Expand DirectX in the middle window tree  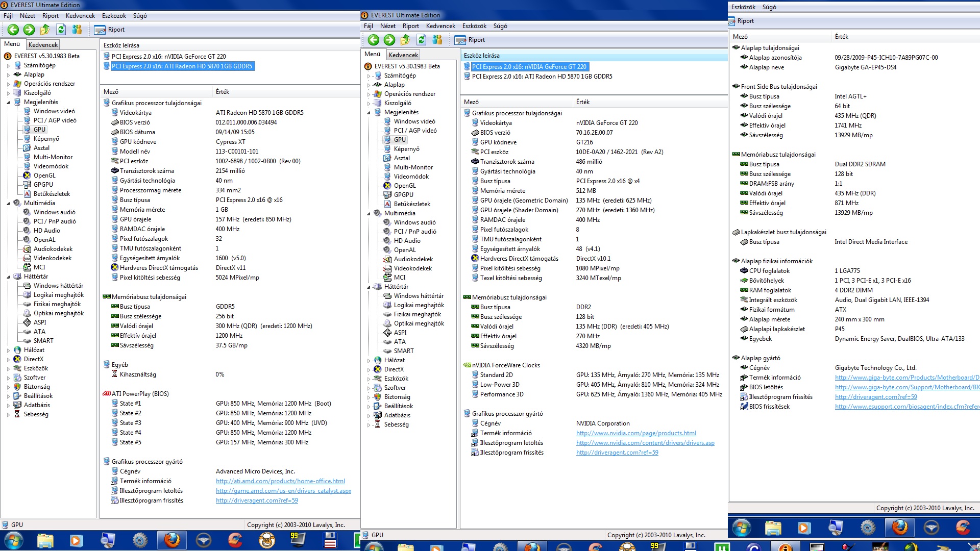click(369, 370)
